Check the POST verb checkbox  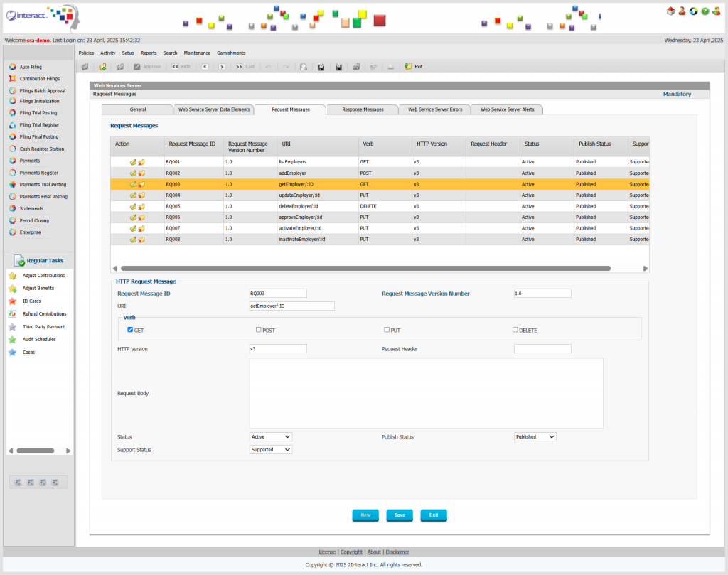(x=259, y=330)
